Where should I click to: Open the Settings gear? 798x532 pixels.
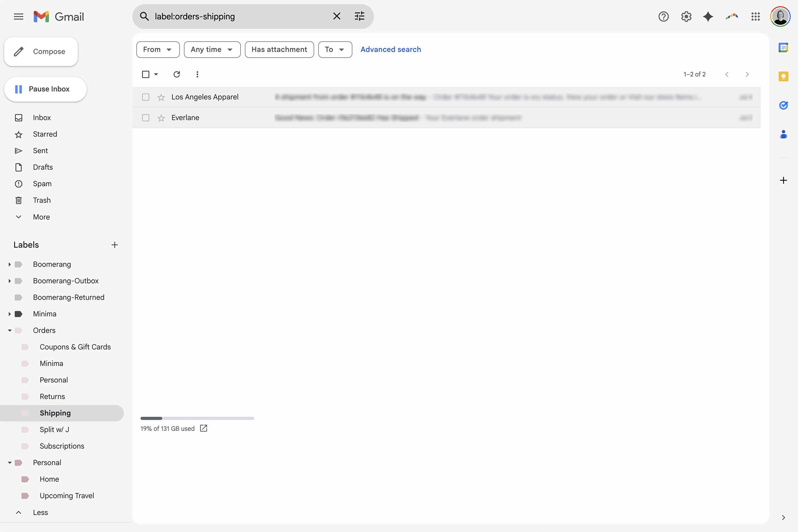[686, 17]
